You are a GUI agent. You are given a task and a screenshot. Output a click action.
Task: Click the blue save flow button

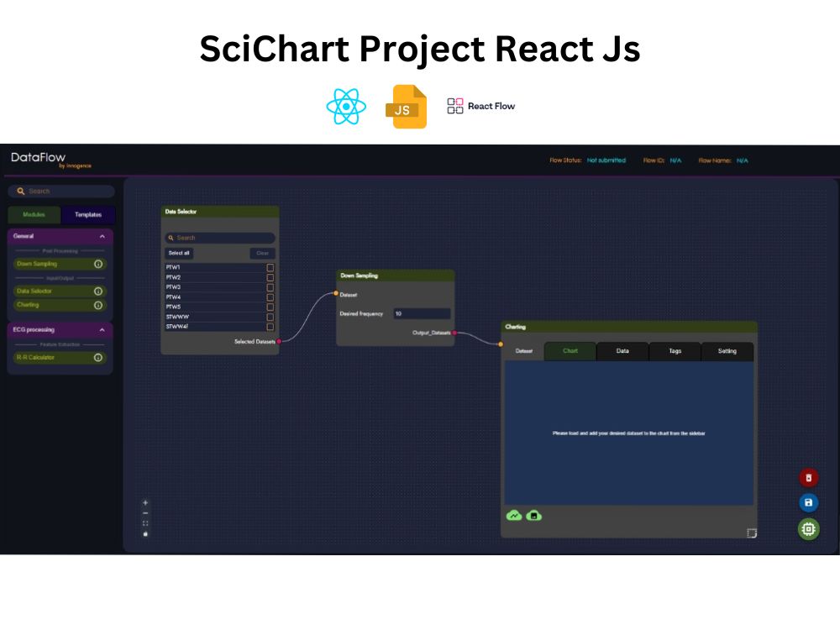(x=809, y=503)
